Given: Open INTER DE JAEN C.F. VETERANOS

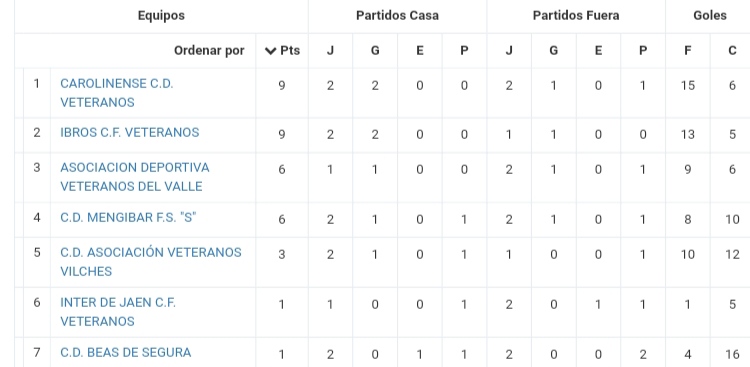Looking at the screenshot, I should click(x=118, y=312).
